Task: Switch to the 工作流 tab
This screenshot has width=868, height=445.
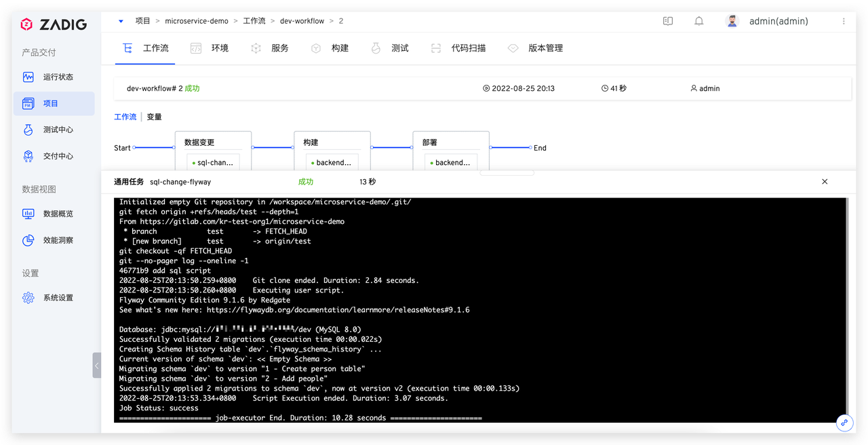Action: click(145, 48)
